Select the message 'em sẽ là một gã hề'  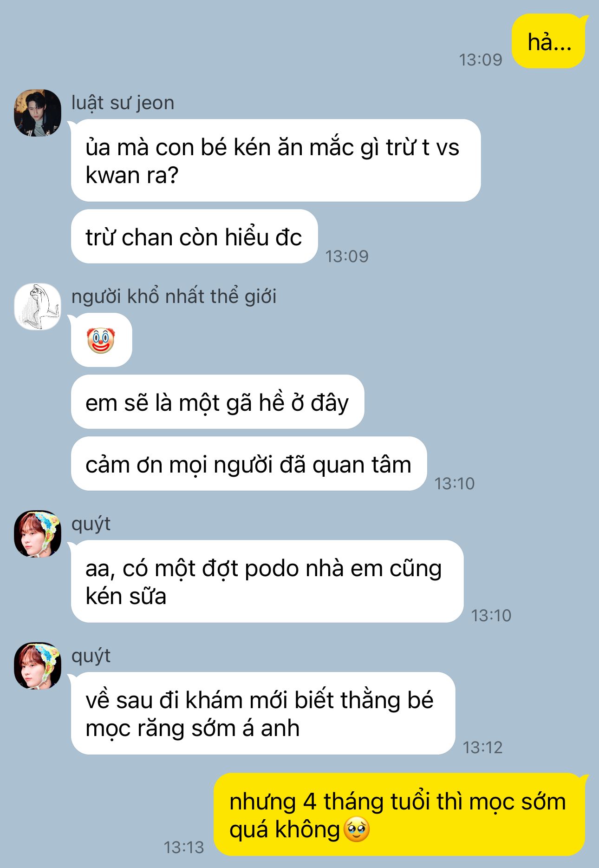click(x=218, y=402)
